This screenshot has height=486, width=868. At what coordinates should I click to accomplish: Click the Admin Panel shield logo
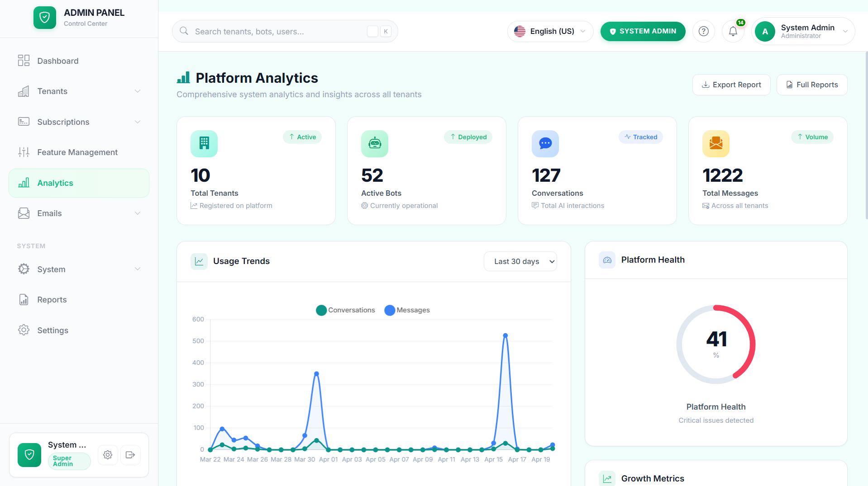point(45,18)
